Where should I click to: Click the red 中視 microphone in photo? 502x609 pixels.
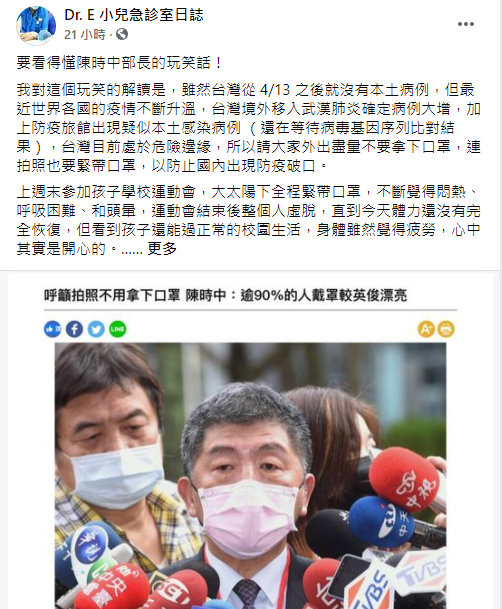click(405, 479)
